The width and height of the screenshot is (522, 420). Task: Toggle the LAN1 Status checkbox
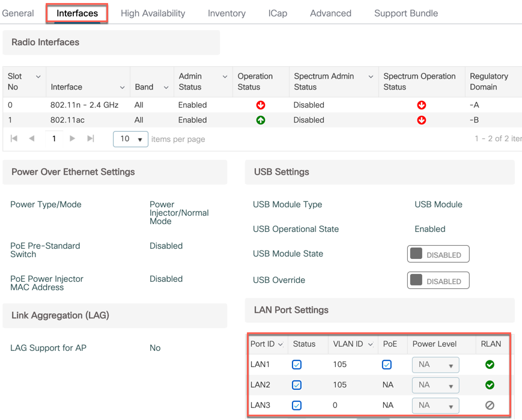pos(297,365)
